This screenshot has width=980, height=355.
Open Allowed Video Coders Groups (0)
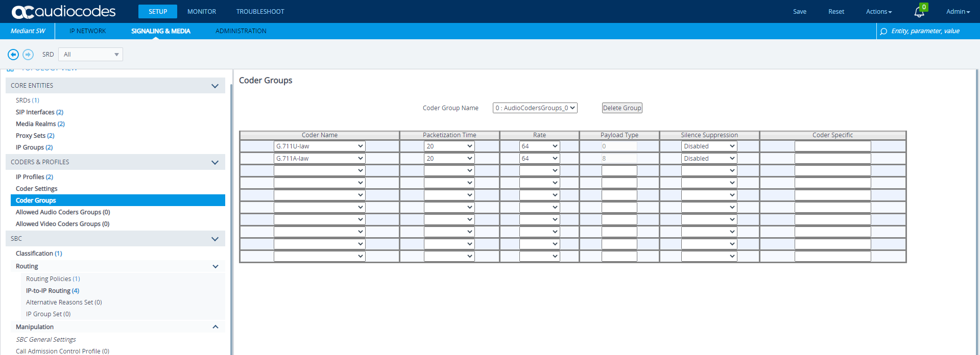pos(63,224)
